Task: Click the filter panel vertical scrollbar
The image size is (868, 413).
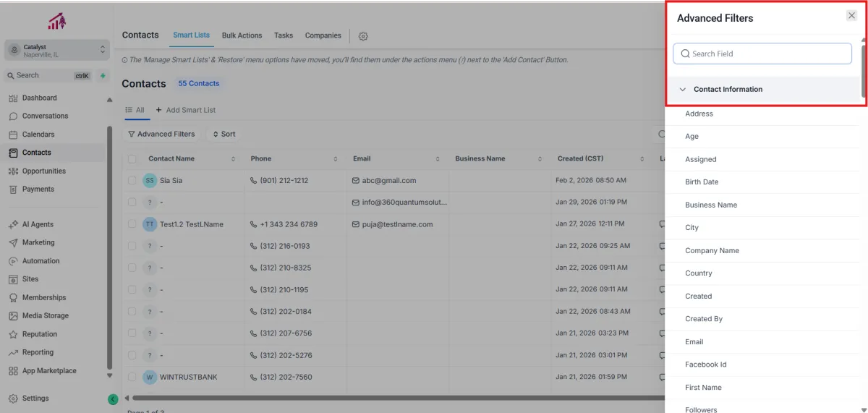Action: click(x=863, y=70)
